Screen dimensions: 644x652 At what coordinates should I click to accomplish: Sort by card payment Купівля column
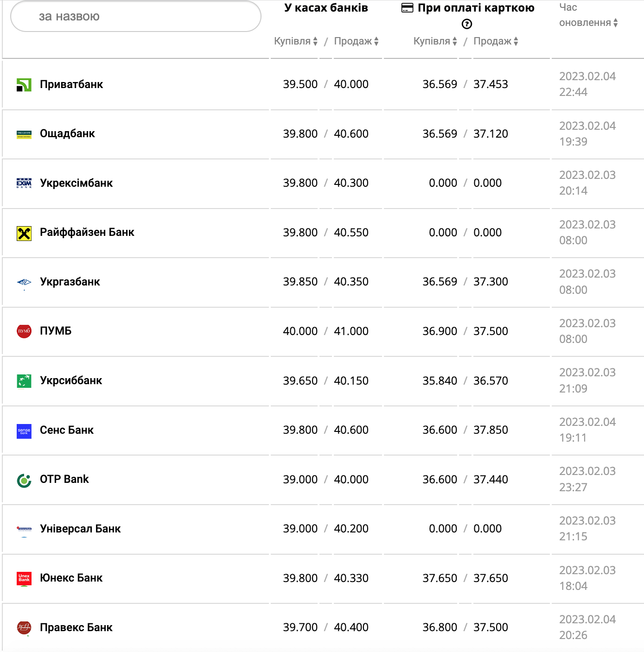(x=435, y=41)
